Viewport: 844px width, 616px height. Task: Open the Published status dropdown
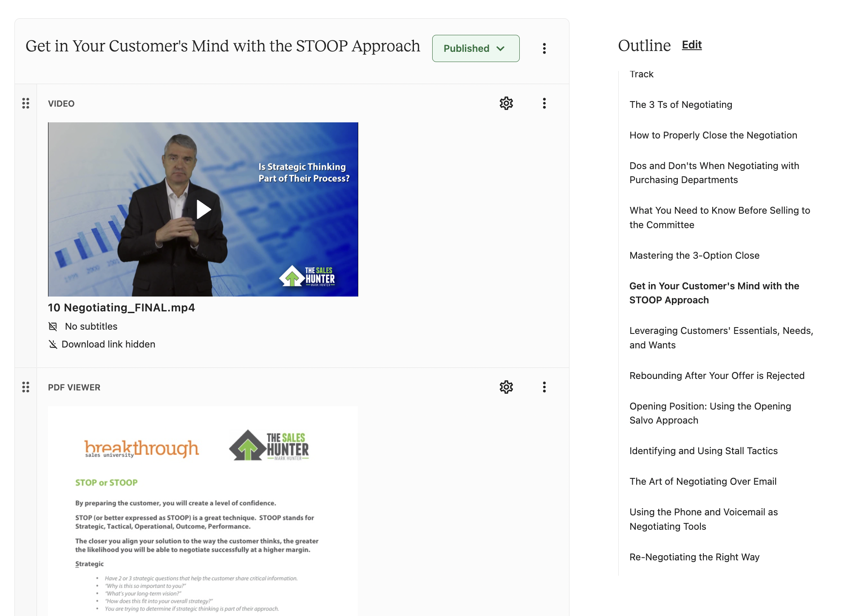tap(476, 48)
